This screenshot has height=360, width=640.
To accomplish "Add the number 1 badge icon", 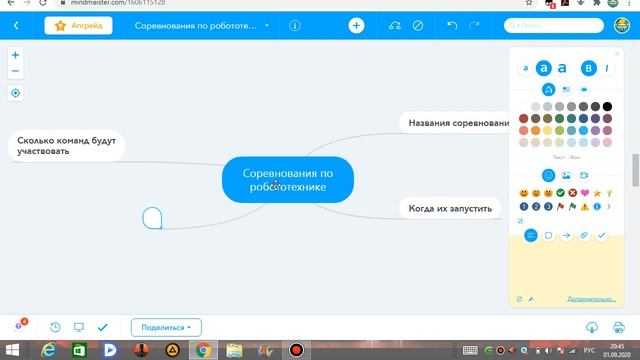I will point(524,207).
